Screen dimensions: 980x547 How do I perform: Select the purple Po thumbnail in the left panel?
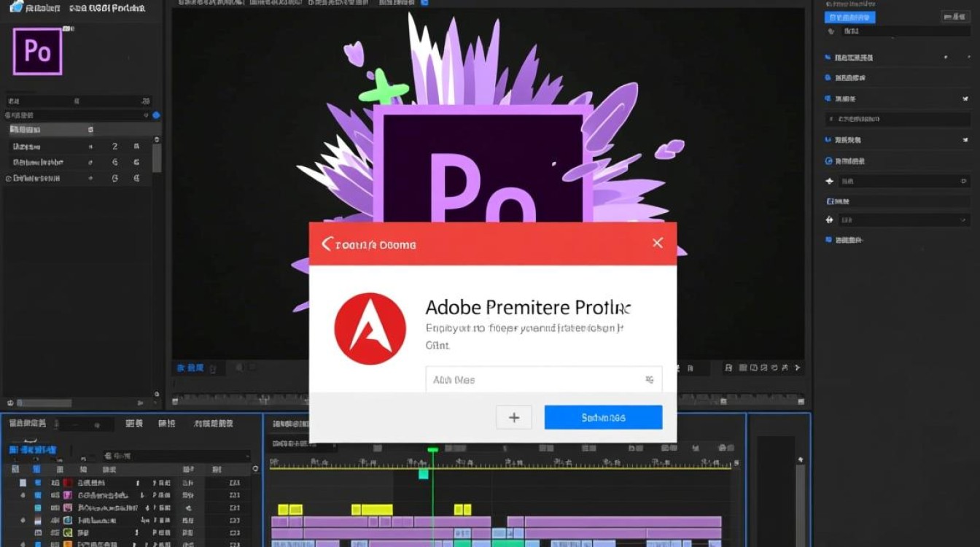pyautogui.click(x=37, y=51)
